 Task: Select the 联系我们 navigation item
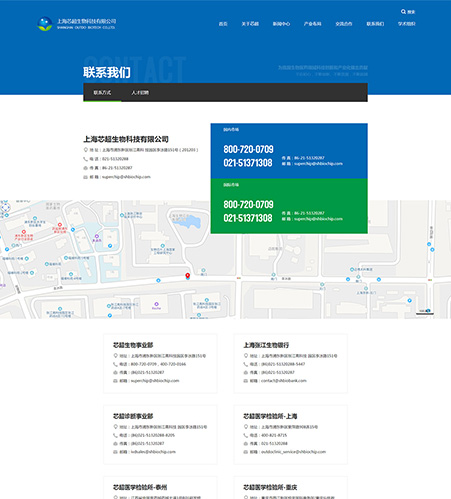[375, 24]
